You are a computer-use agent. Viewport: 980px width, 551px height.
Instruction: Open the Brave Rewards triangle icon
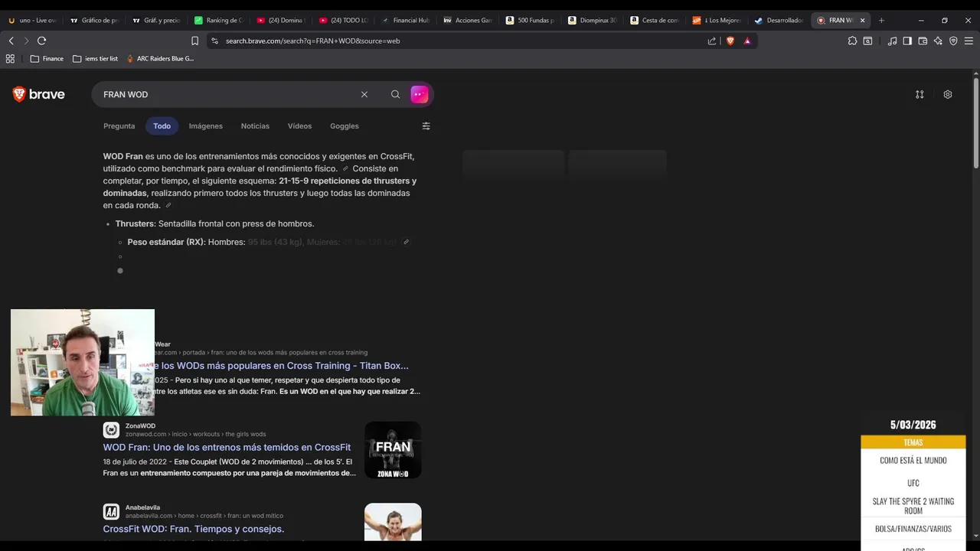(747, 41)
